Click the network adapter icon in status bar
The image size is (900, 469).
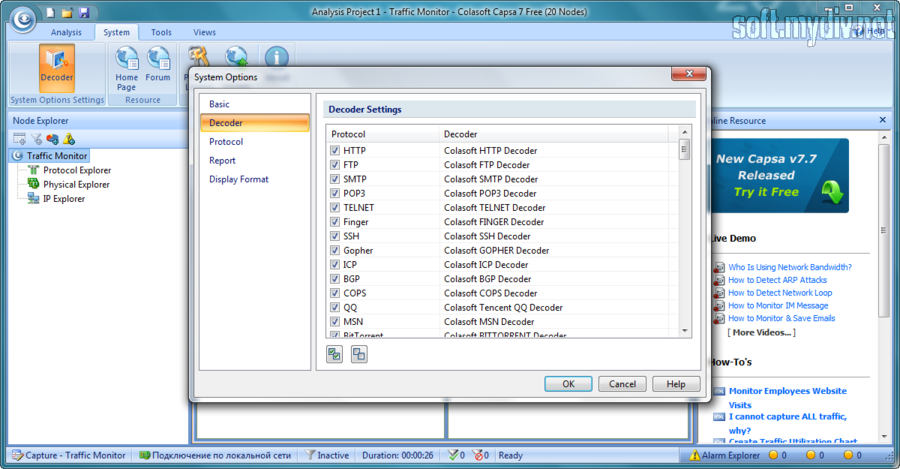[x=145, y=455]
